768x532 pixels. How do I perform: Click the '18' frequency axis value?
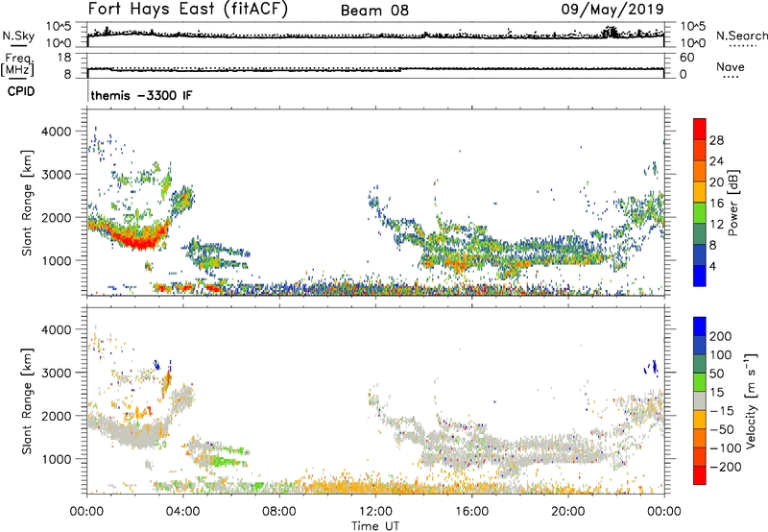coord(63,58)
